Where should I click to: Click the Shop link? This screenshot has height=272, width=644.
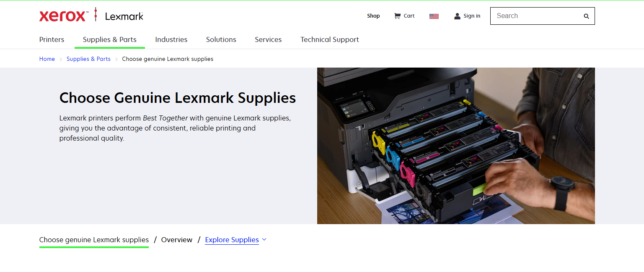[373, 16]
